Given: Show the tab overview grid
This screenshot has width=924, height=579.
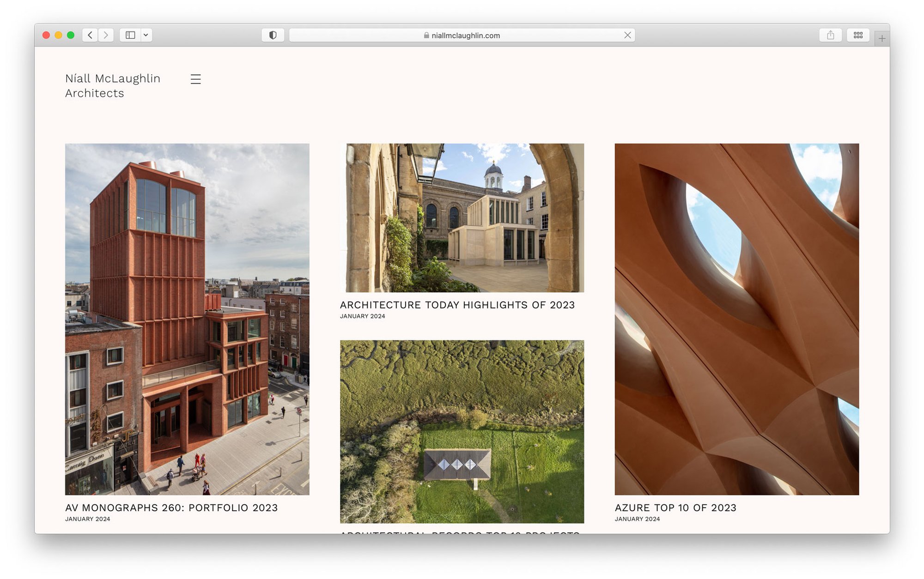Looking at the screenshot, I should tap(858, 35).
